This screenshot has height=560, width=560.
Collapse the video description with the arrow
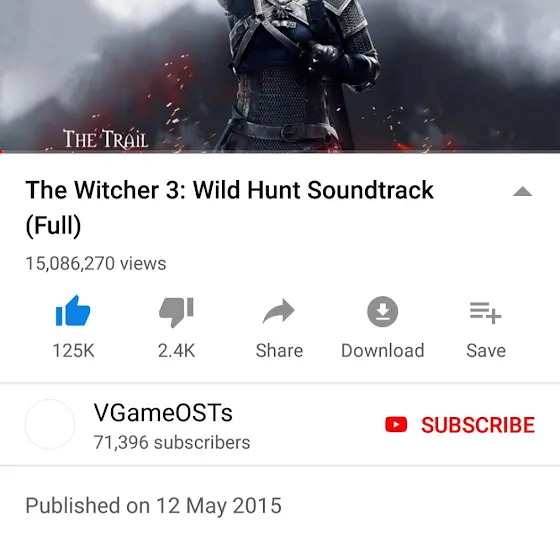tap(522, 192)
